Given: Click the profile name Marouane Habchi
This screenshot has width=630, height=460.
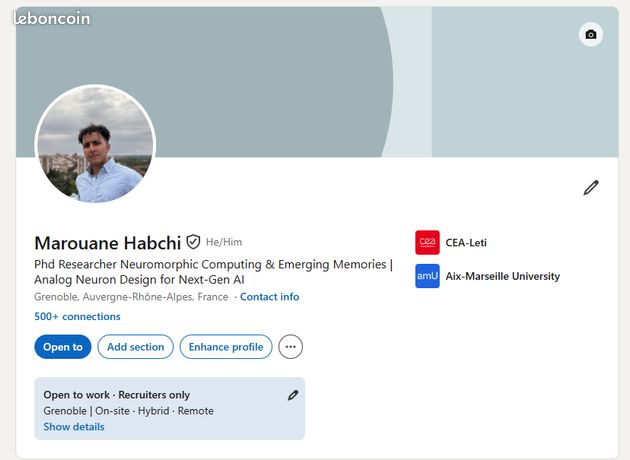Looking at the screenshot, I should (108, 243).
